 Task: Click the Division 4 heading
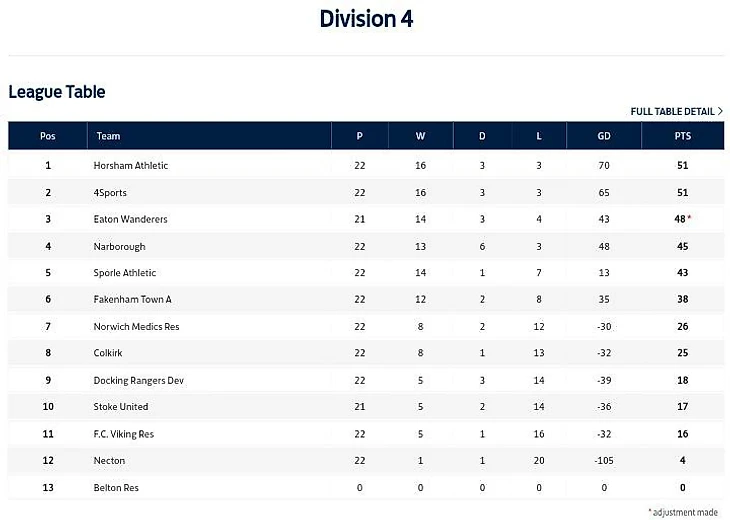(366, 19)
